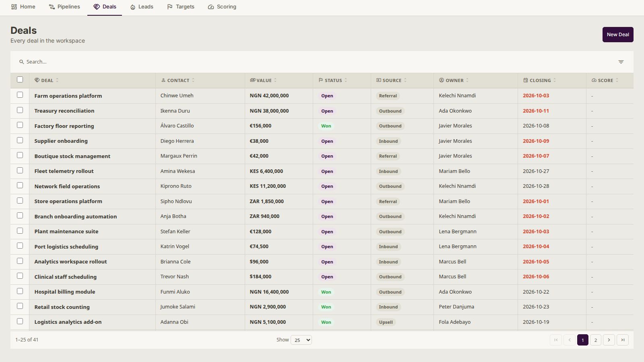Image resolution: width=644 pixels, height=362 pixels.
Task: Sort by Score column arrows
Action: point(617,80)
